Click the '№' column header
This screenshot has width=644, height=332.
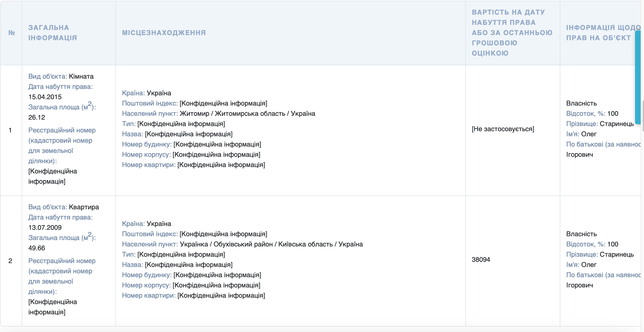[x=12, y=33]
